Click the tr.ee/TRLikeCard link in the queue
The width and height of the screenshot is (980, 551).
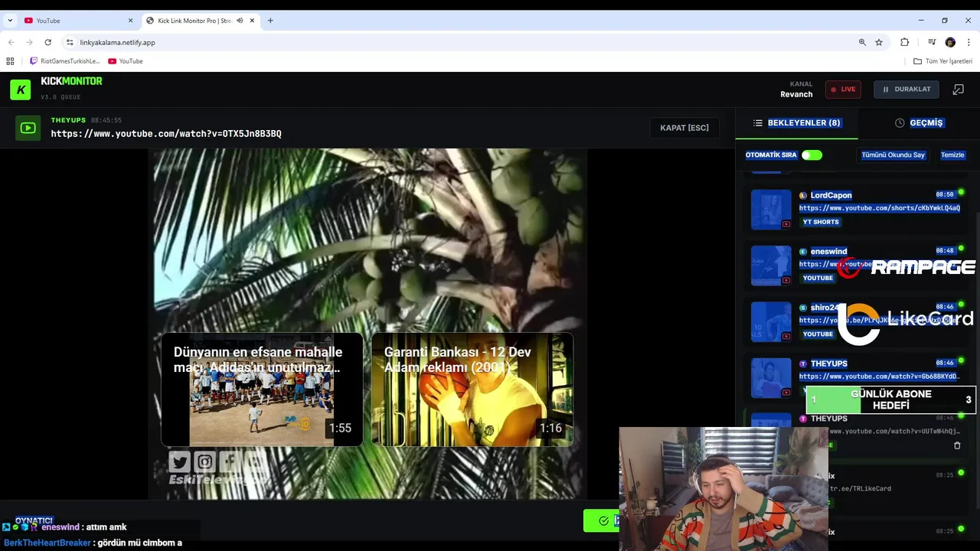click(x=860, y=488)
